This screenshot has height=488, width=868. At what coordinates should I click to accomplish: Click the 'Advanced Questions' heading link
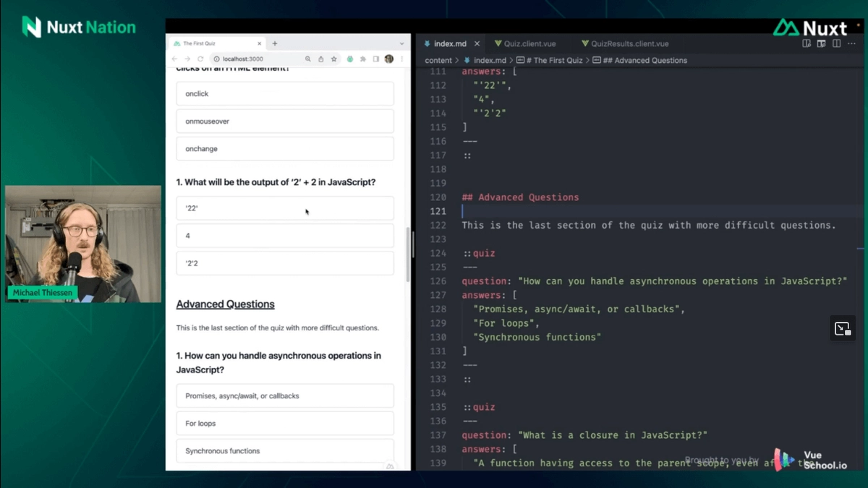coord(225,304)
